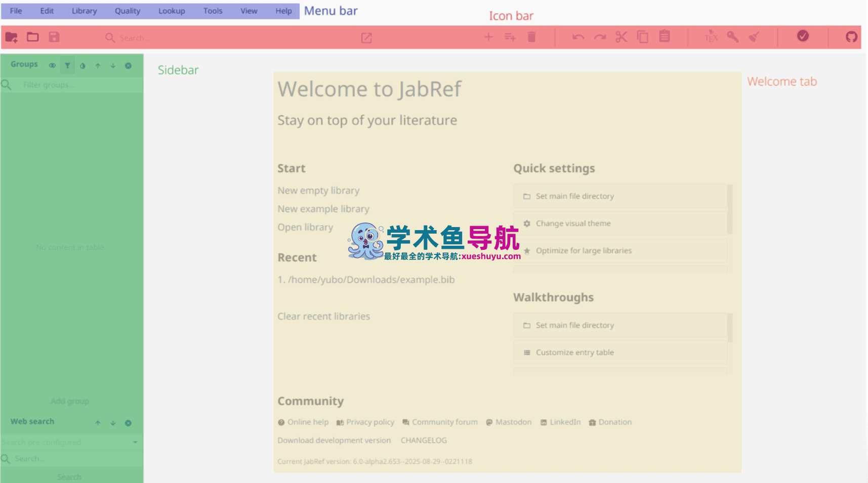
Task: Move Groups panel down with arrow
Action: point(113,66)
